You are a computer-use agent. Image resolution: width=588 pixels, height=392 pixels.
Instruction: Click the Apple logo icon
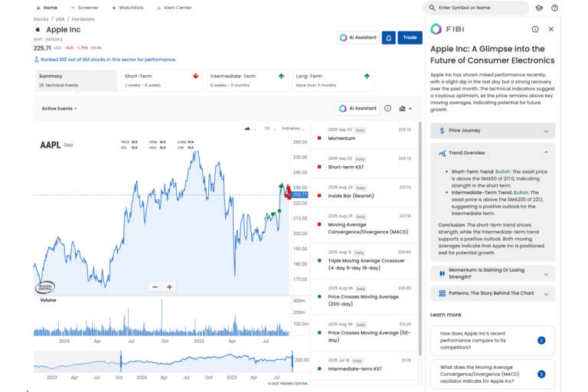coord(38,29)
